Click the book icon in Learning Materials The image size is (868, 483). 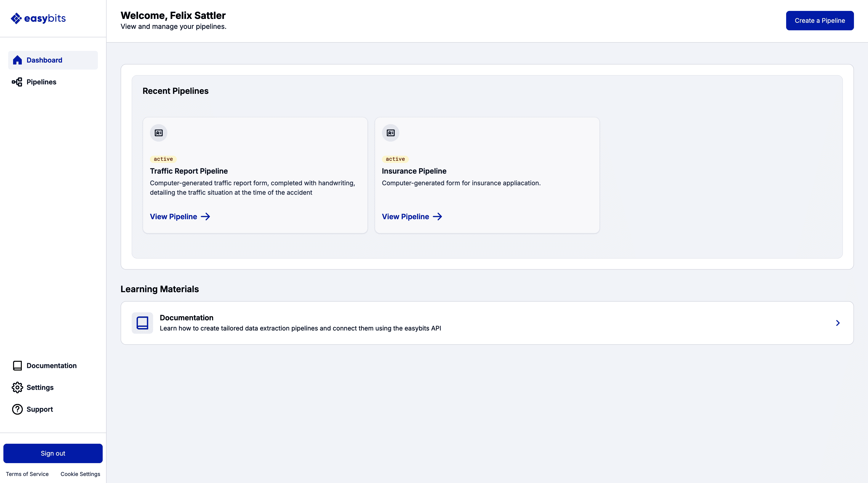tap(142, 323)
